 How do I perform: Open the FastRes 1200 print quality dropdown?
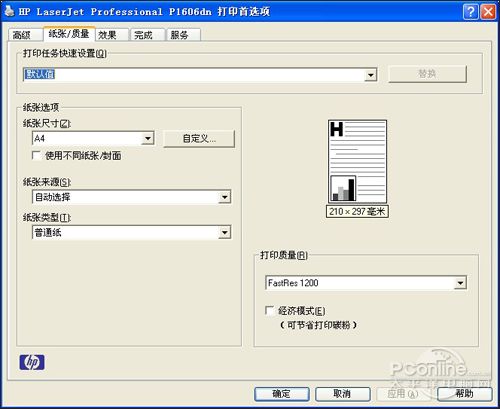pyautogui.click(x=366, y=283)
